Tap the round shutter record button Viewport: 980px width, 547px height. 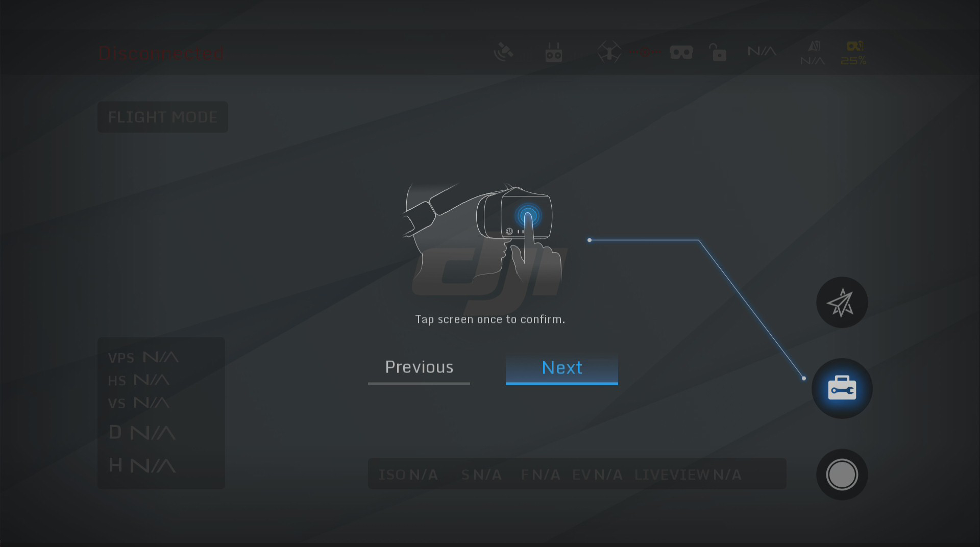coord(842,475)
